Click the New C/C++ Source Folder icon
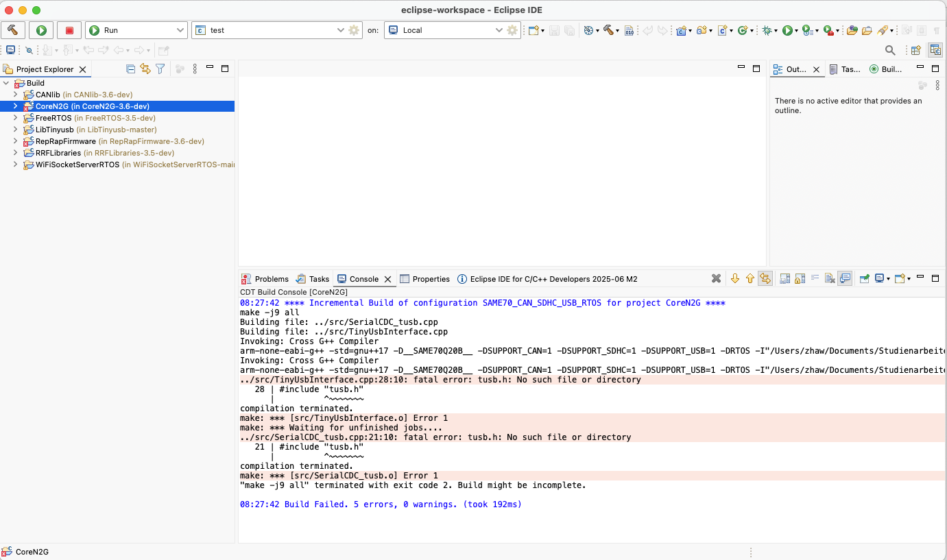 click(x=702, y=30)
